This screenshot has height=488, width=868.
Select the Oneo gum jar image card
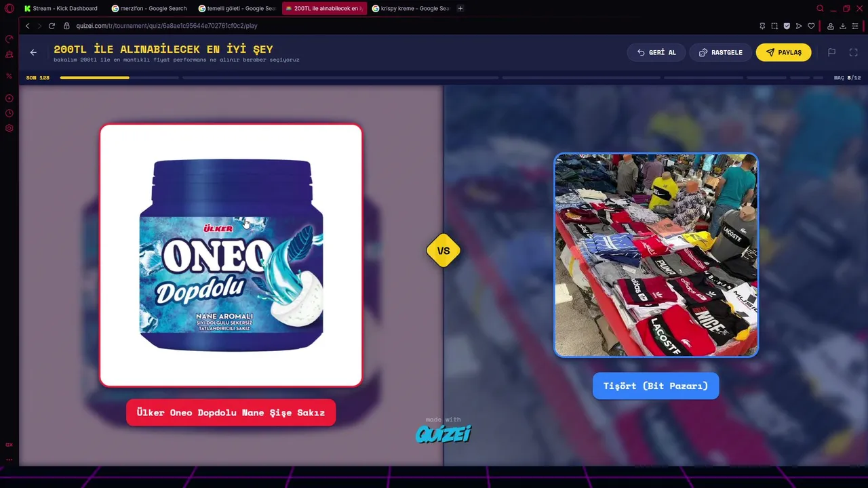pos(231,255)
